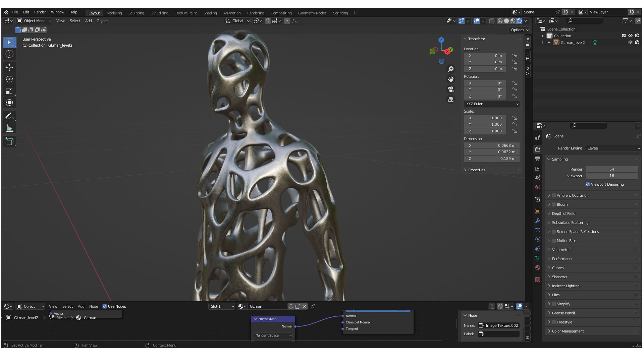Click the Options button in viewport header
The height and width of the screenshot is (362, 644).
pos(520,30)
